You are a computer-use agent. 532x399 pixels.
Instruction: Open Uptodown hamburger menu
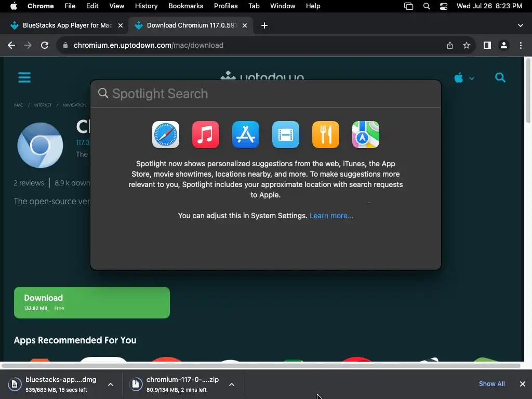(x=24, y=77)
